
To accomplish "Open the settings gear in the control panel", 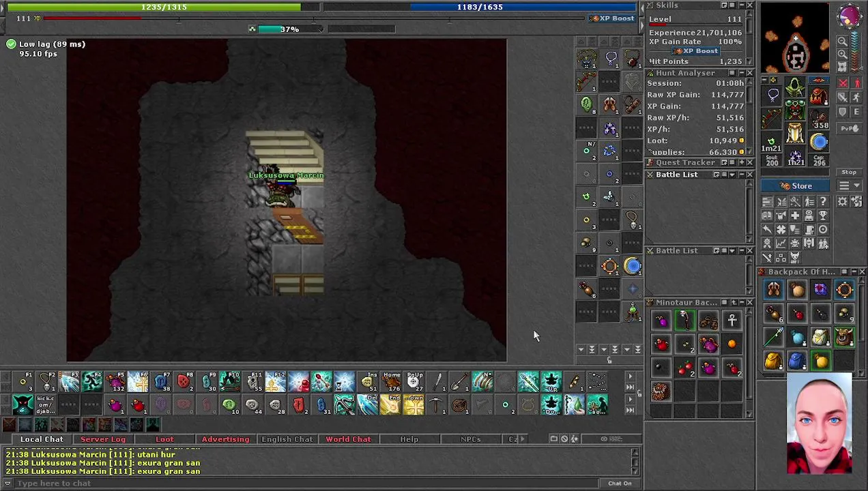I will [x=842, y=201].
